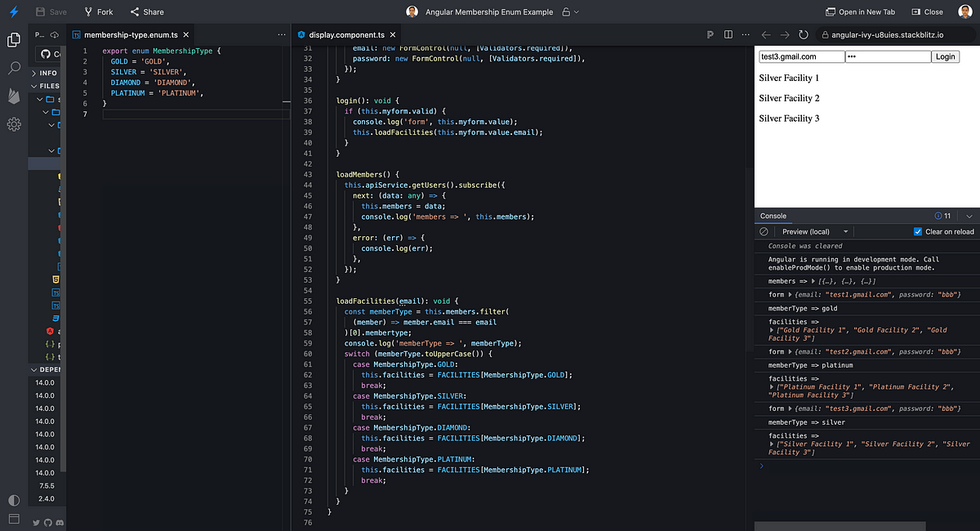Open the Firebase icon in sidebar
The image size is (980, 531).
(x=14, y=96)
